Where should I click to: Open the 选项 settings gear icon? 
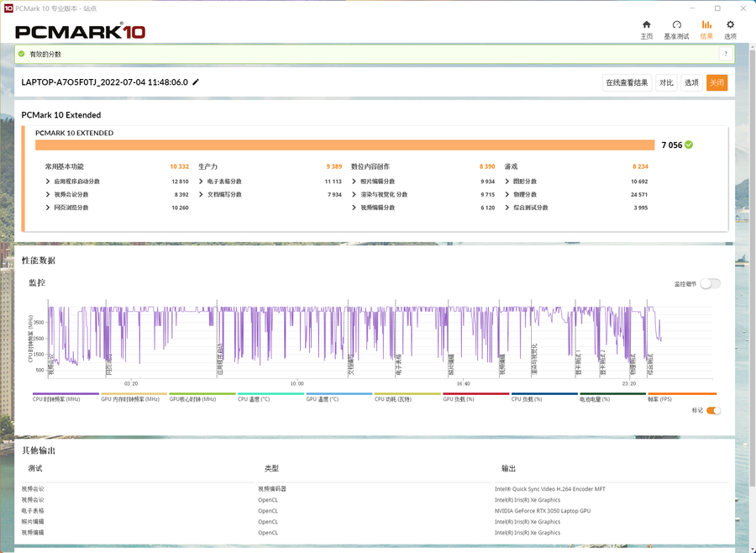click(730, 25)
